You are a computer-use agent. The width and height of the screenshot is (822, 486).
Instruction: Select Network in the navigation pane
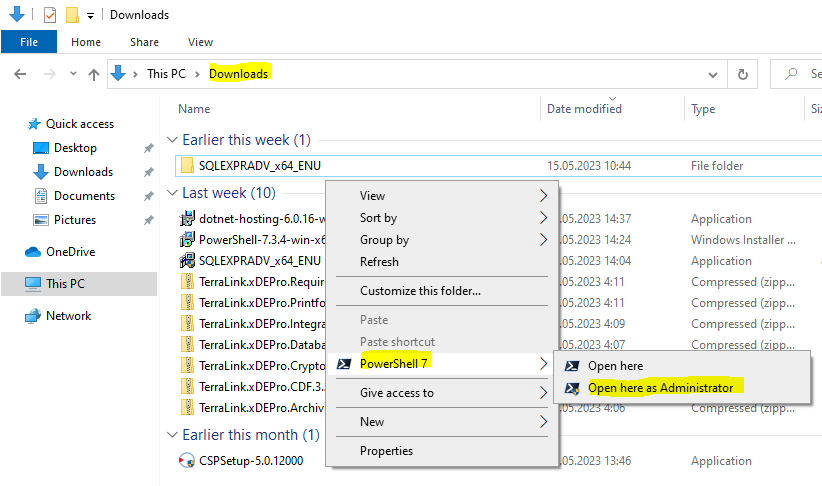(68, 316)
